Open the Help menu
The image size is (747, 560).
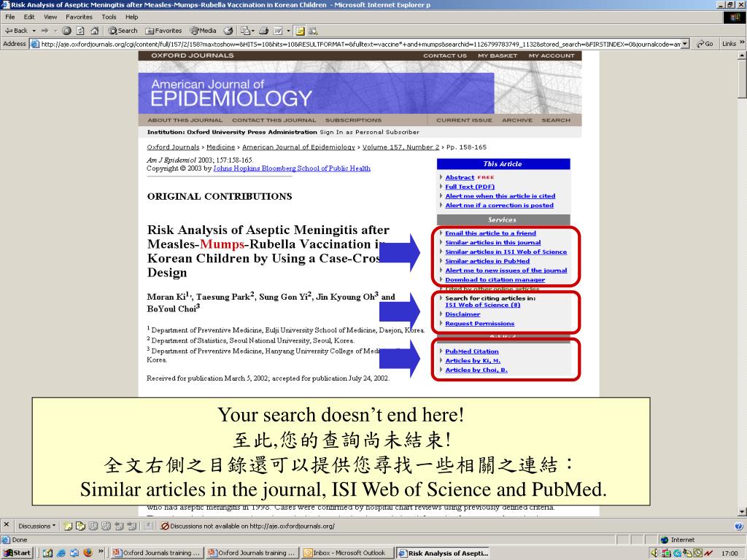pyautogui.click(x=131, y=17)
